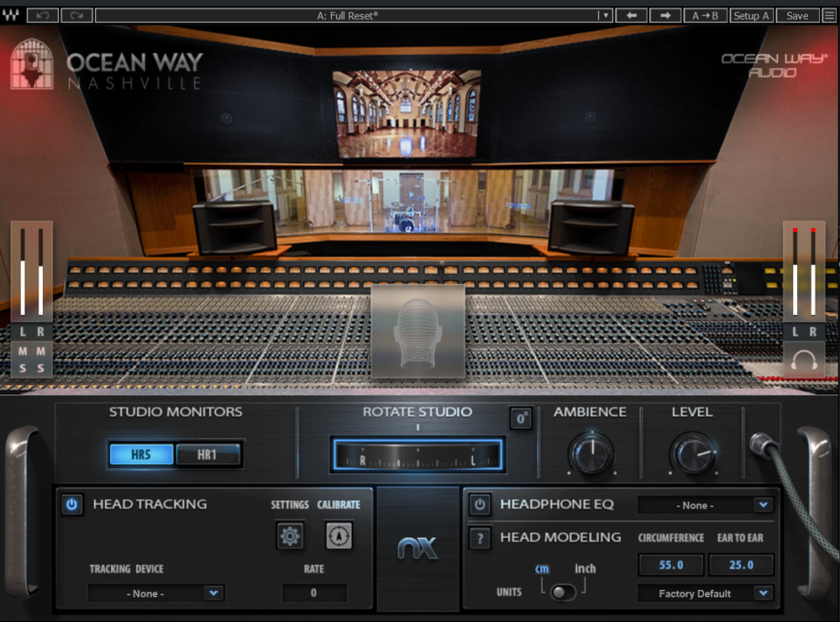
Task: Click the Rotate Studio slider
Action: tap(417, 456)
